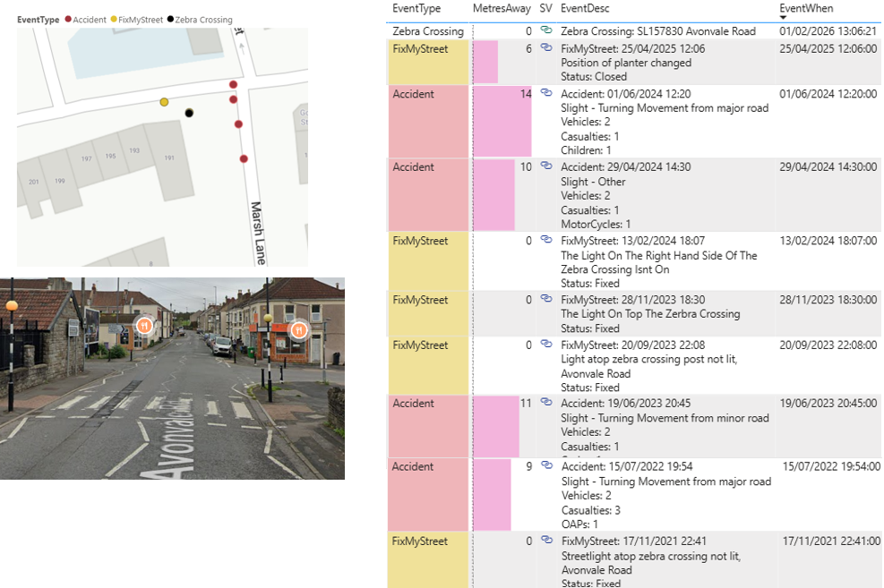Click right restaurant marker in street photo
This screenshot has height=588, width=884.
pyautogui.click(x=299, y=329)
